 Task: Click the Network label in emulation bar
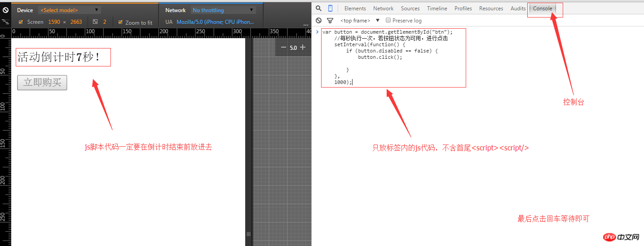pyautogui.click(x=175, y=10)
